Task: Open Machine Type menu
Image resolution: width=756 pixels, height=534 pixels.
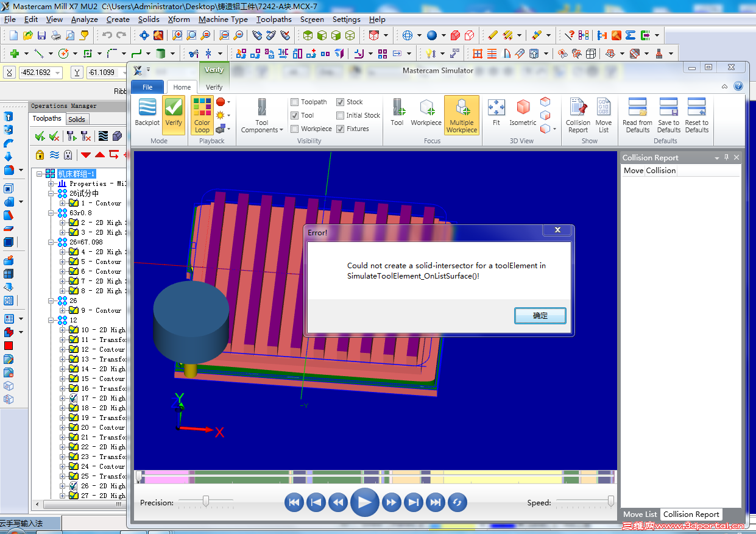Action: click(x=223, y=20)
